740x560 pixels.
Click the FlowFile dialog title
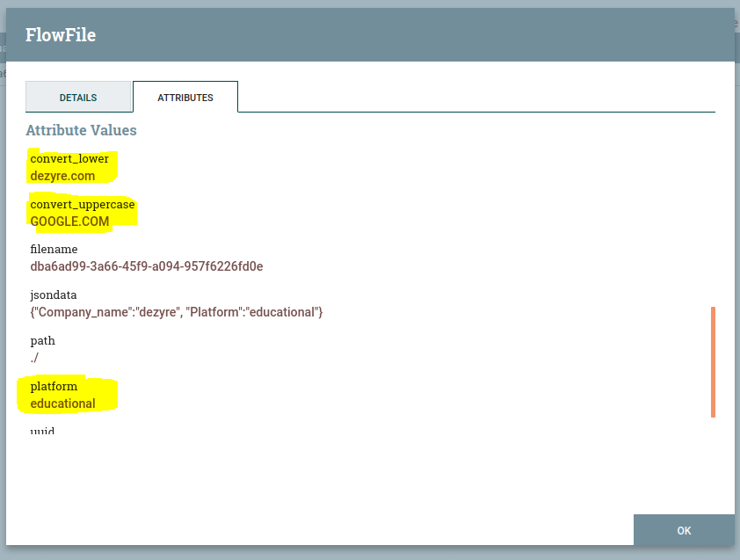pyautogui.click(x=61, y=35)
